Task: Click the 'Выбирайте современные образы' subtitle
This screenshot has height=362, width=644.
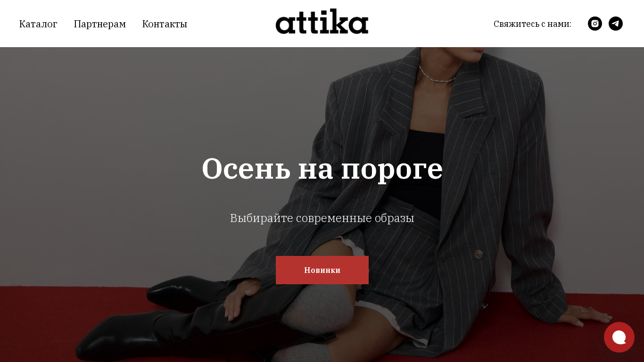Action: (322, 218)
